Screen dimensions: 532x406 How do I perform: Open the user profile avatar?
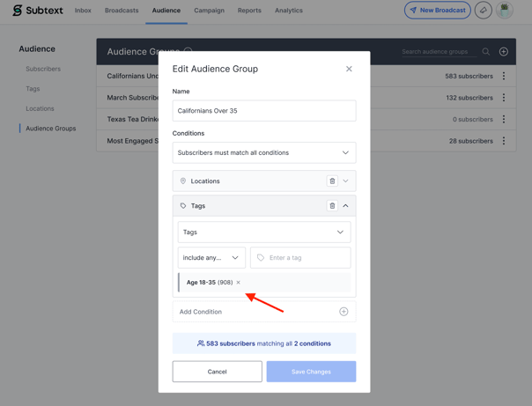[x=505, y=11]
